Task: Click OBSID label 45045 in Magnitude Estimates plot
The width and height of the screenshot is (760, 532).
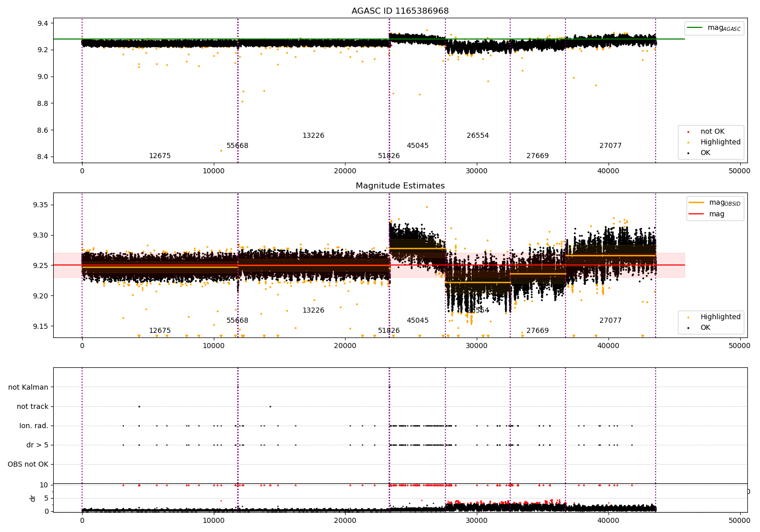Action: click(x=417, y=321)
